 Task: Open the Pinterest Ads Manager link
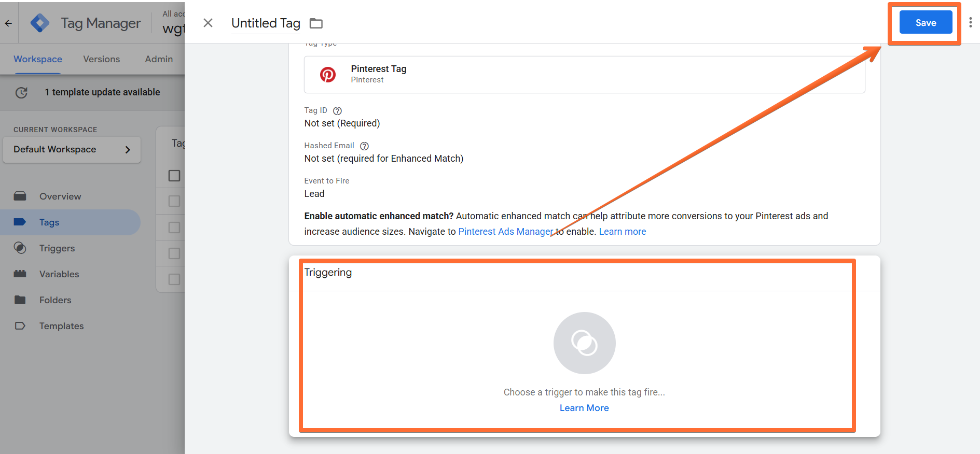coord(506,232)
